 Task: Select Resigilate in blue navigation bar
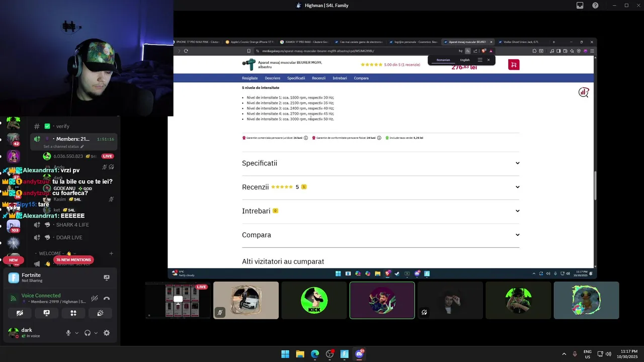click(250, 78)
